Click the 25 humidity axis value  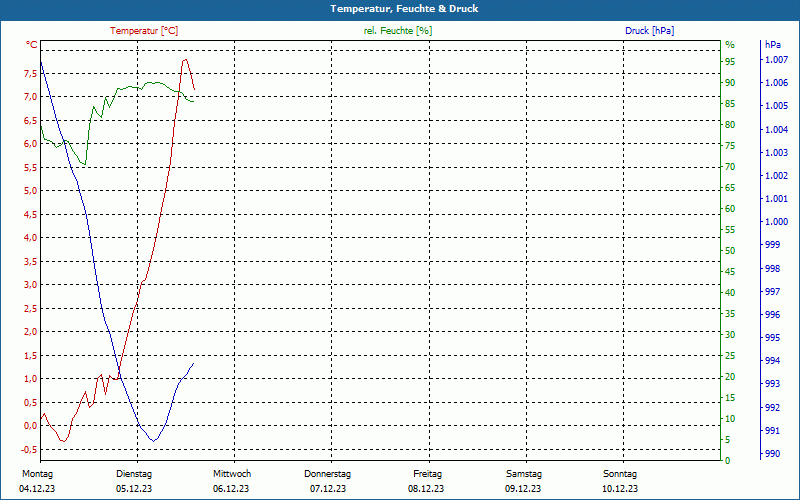(x=730, y=356)
